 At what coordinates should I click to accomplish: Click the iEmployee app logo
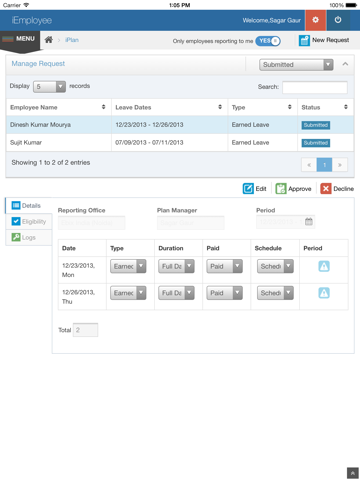click(32, 20)
